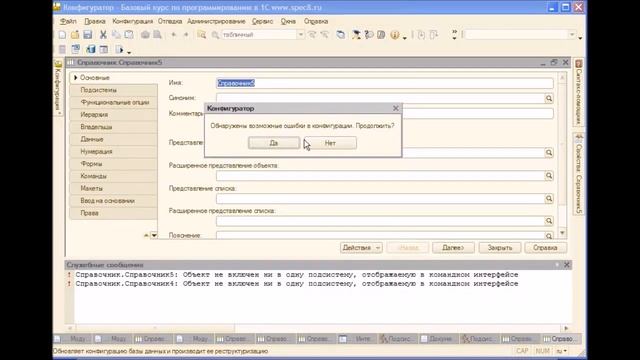Close the Конфигуратор dialog with X

(x=396, y=108)
